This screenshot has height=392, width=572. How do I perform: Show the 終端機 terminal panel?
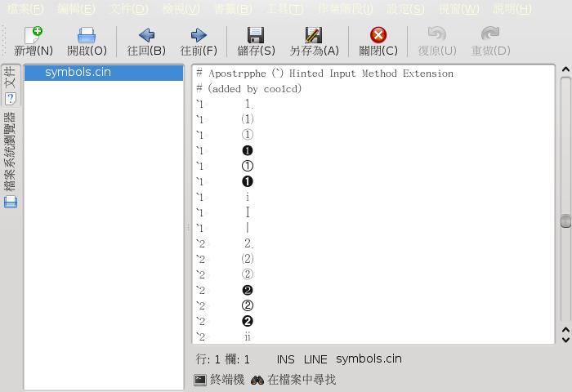coord(219,380)
